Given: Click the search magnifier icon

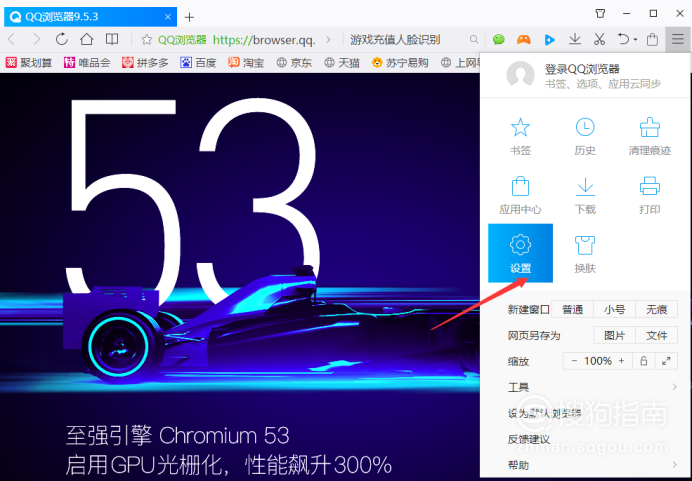Looking at the screenshot, I should tap(474, 40).
